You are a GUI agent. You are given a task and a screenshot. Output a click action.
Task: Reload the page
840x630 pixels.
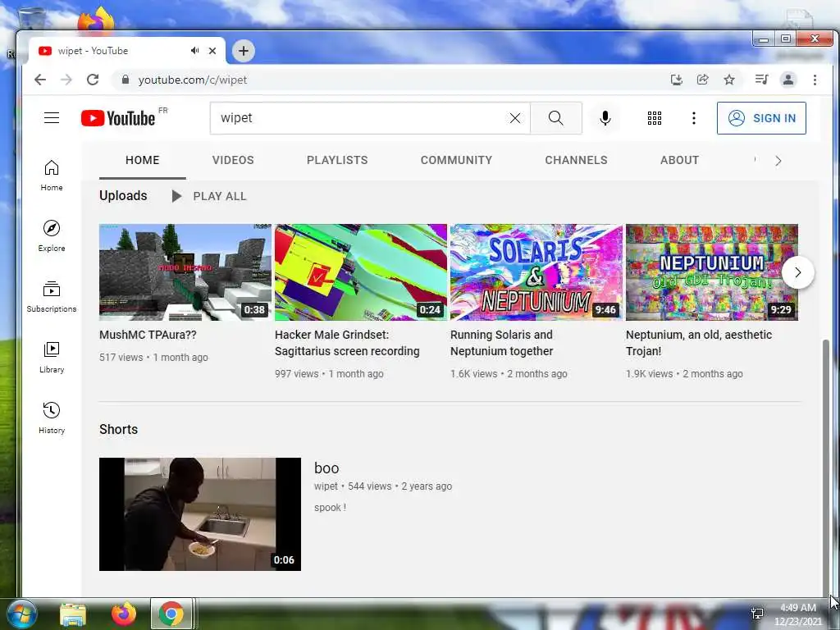click(x=93, y=80)
